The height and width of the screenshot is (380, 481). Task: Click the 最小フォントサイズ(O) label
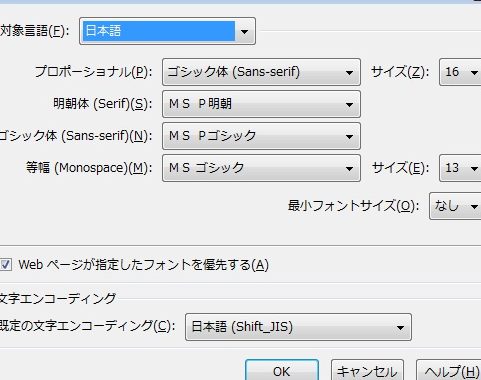pyautogui.click(x=353, y=206)
